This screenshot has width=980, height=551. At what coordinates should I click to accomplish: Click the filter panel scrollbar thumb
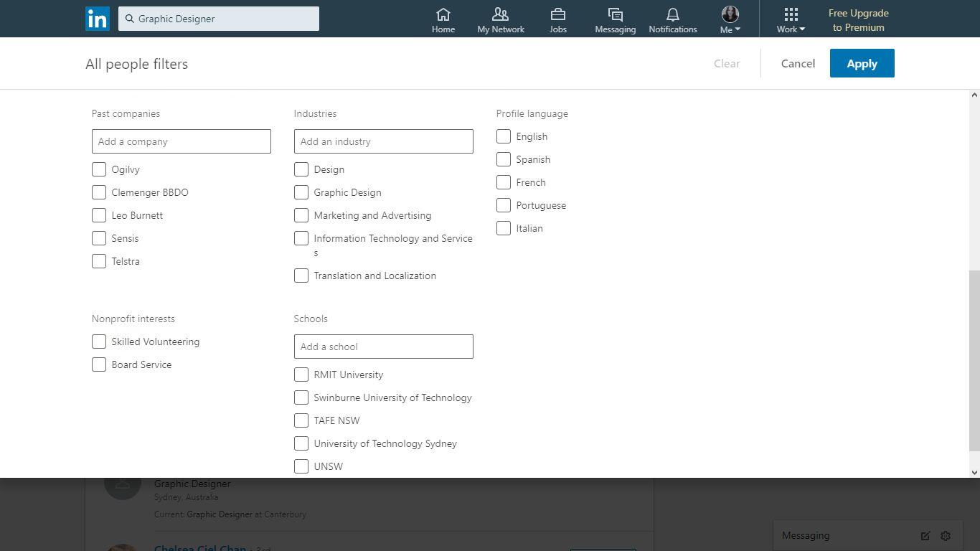[x=974, y=361]
